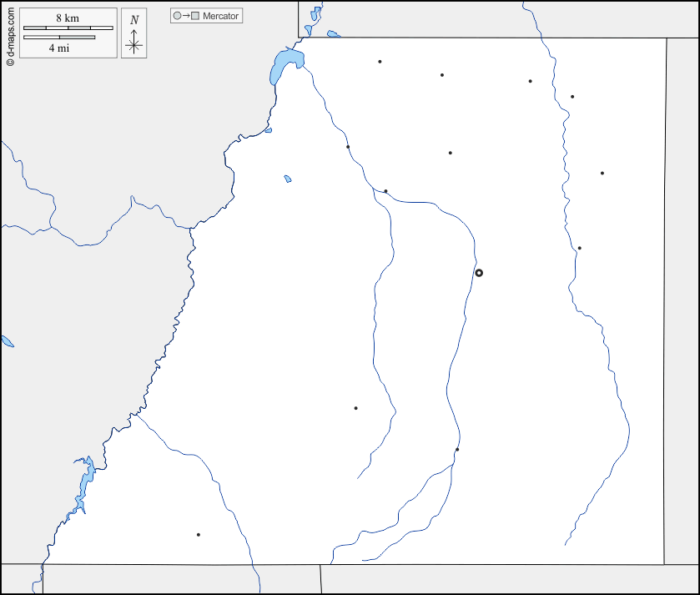Click the northernmost city dot
700x595 pixels.
click(x=380, y=62)
